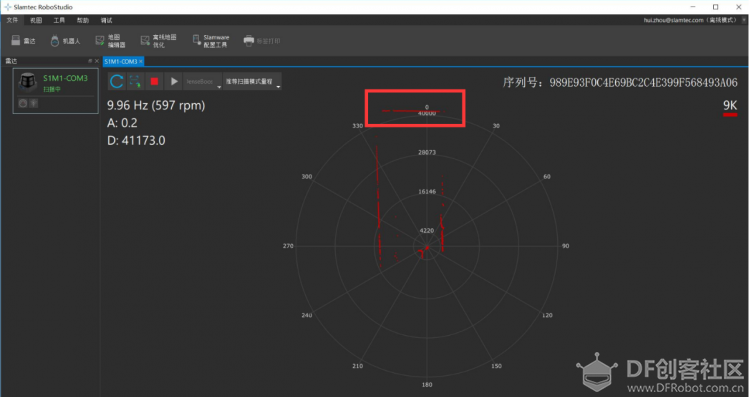
Task: Float the 雷达 side panel with the undock icon
Action: (x=90, y=61)
